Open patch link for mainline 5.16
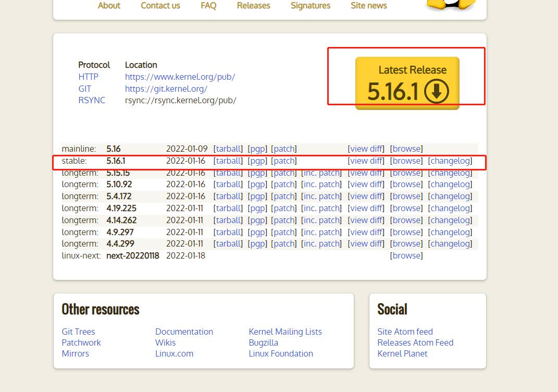 point(283,149)
